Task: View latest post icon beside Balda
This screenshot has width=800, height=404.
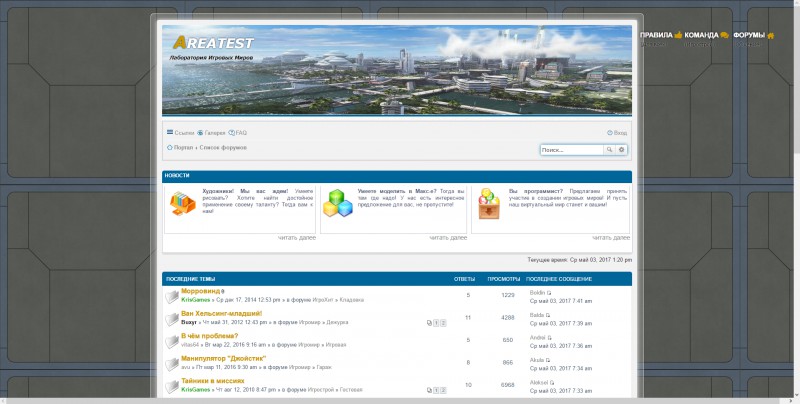Action: 548,316
